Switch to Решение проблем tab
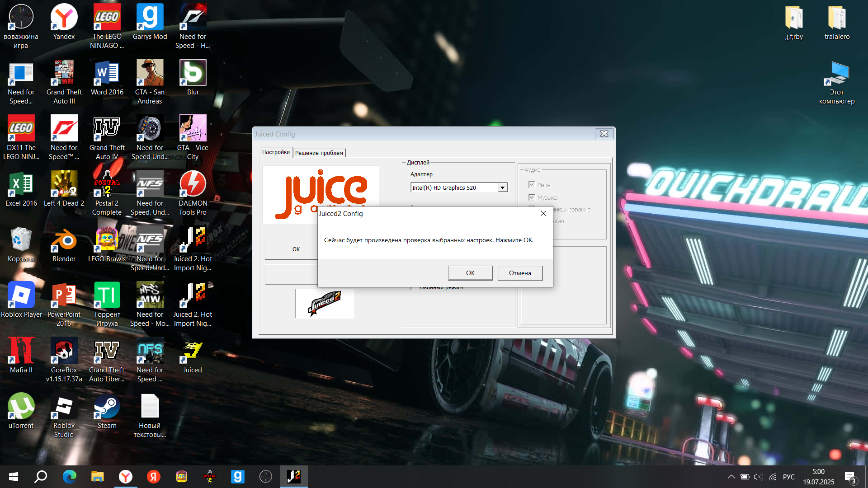 coord(319,153)
